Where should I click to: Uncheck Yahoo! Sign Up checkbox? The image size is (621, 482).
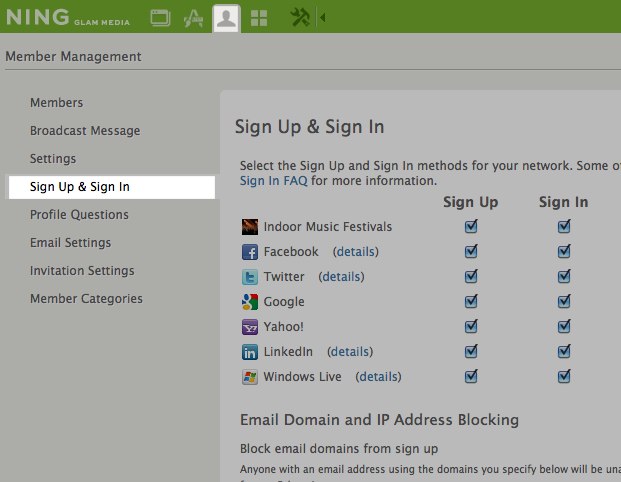click(471, 326)
